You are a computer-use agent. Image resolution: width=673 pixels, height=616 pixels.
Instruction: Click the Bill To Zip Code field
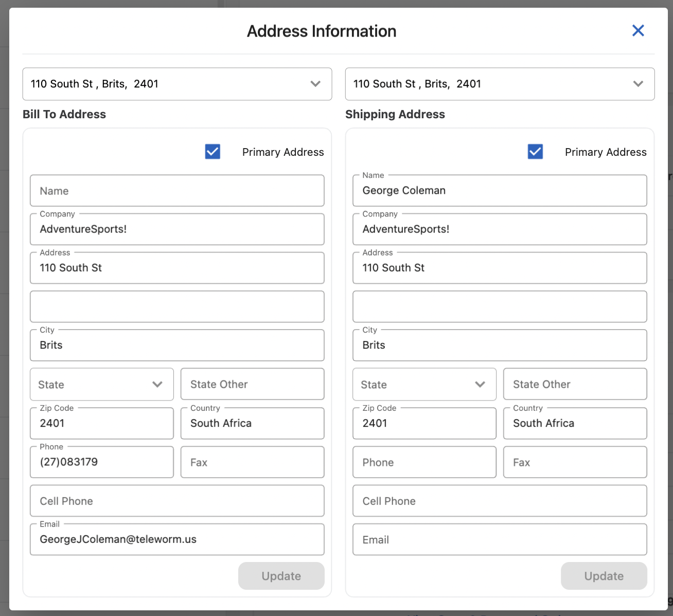(102, 423)
